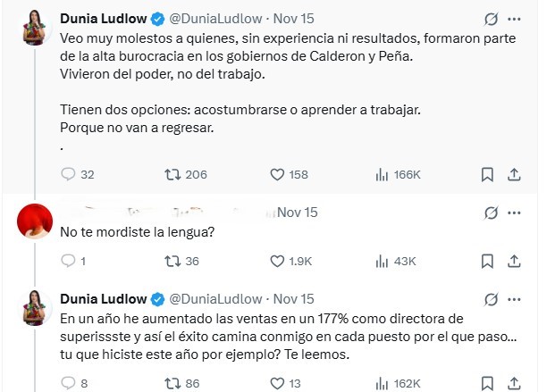This screenshot has height=392, width=555.
Task: Like the tweet with 158 likes
Action: click(277, 175)
